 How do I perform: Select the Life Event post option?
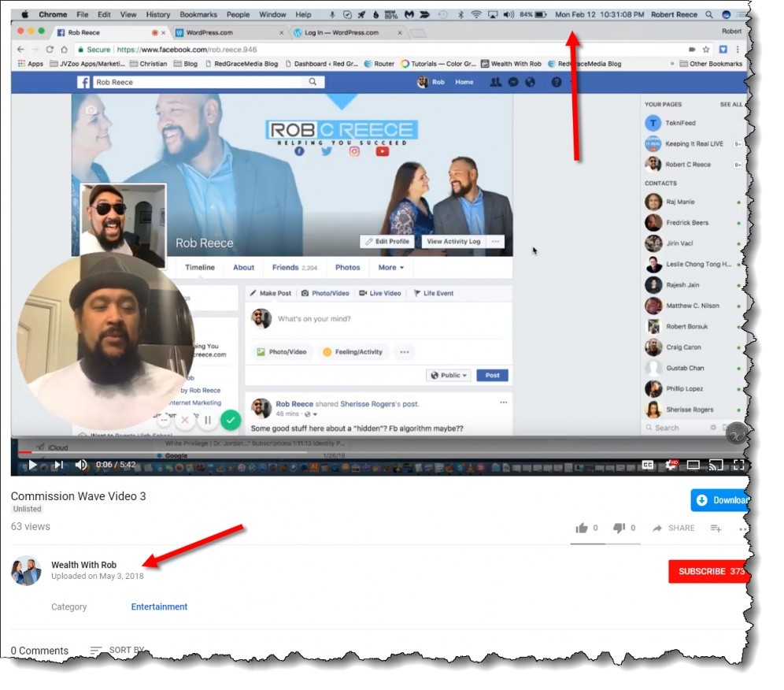(434, 293)
